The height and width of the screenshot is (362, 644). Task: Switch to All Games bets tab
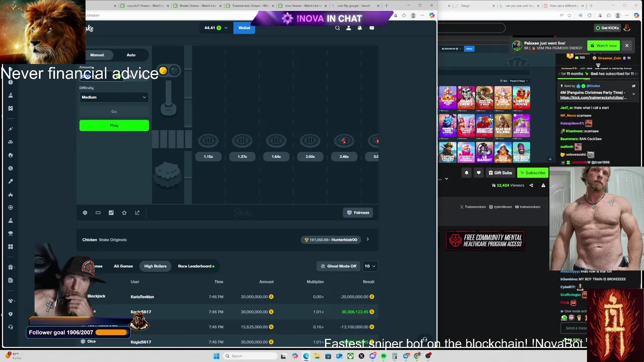123,266
